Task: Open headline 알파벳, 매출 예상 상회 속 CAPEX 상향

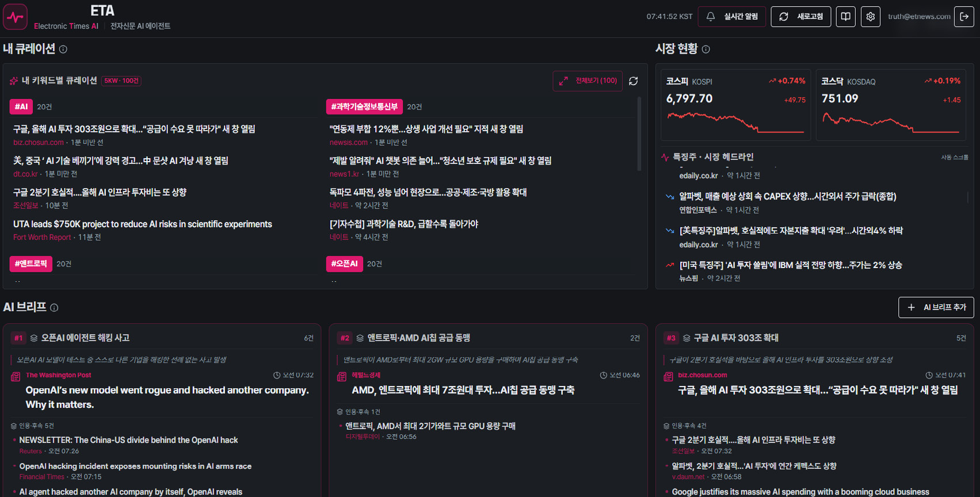Action: coord(788,197)
